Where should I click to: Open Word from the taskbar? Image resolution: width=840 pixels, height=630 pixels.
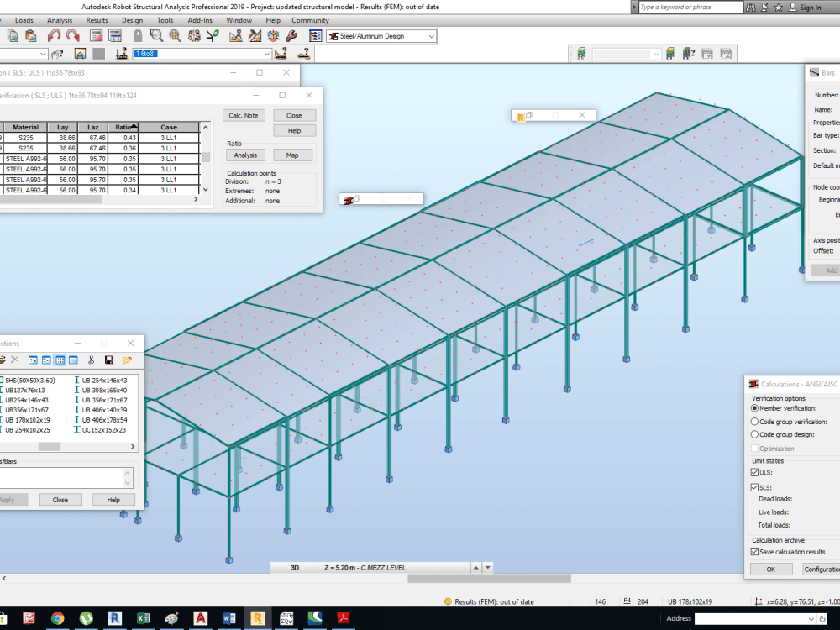coord(228,618)
